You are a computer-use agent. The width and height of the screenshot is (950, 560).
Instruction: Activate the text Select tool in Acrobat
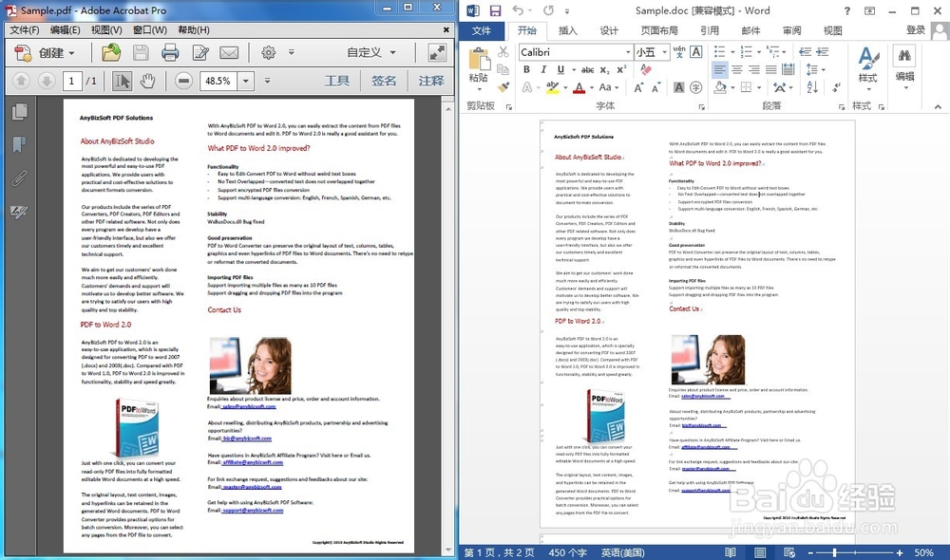122,81
